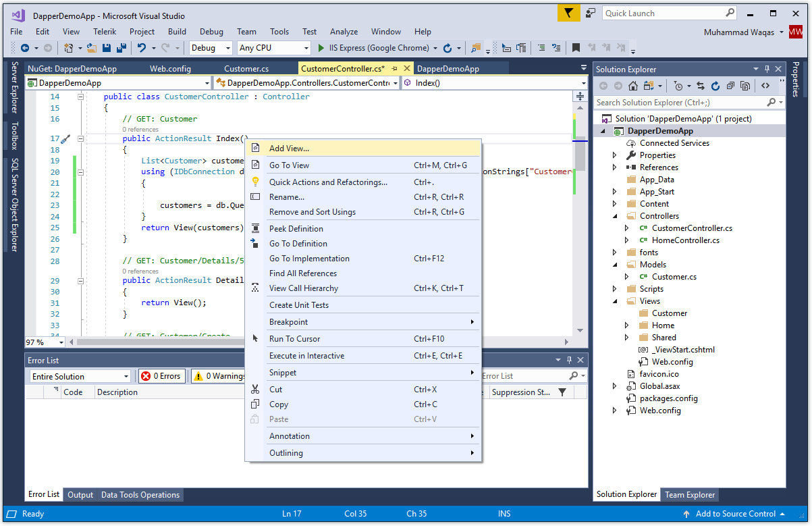
Task: Expand the References node in Solution Explorer
Action: point(614,167)
